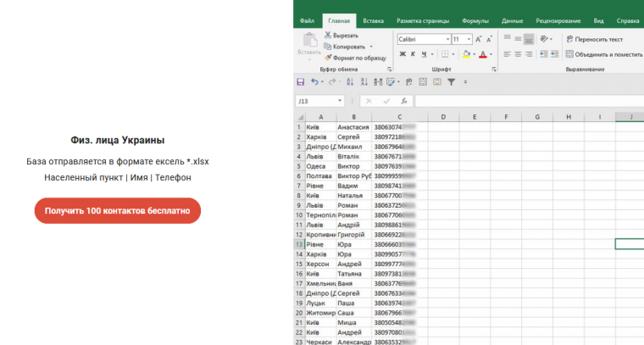Expand the Name Box dropdown next to J13
This screenshot has height=345, width=644.
click(x=340, y=101)
